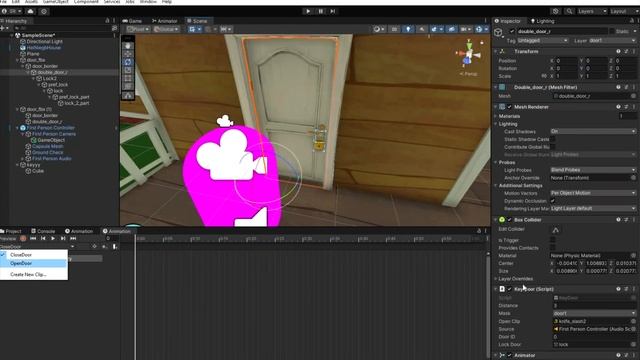Click the Play button in the top toolbar

308,11
